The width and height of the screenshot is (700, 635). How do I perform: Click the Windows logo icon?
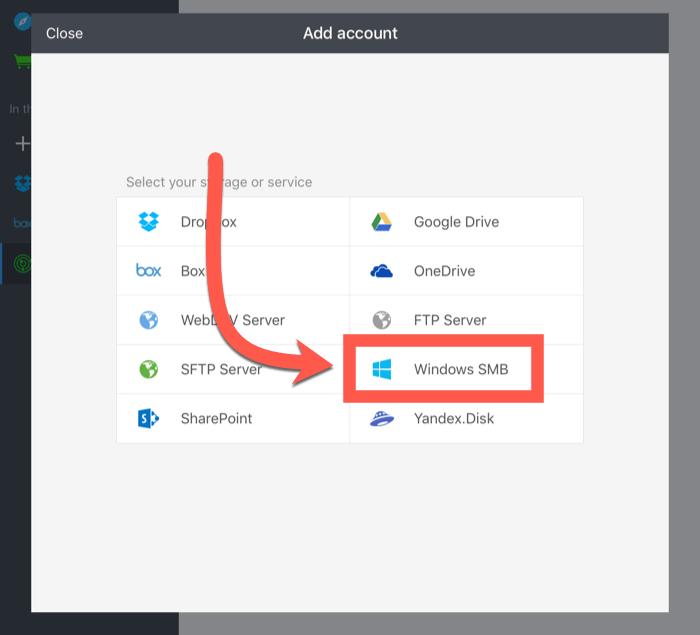click(382, 369)
